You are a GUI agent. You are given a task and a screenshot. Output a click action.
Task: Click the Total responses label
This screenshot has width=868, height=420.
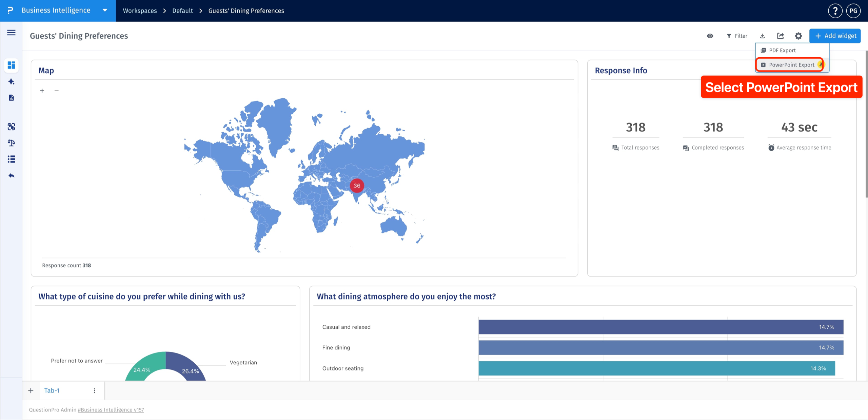pos(640,148)
